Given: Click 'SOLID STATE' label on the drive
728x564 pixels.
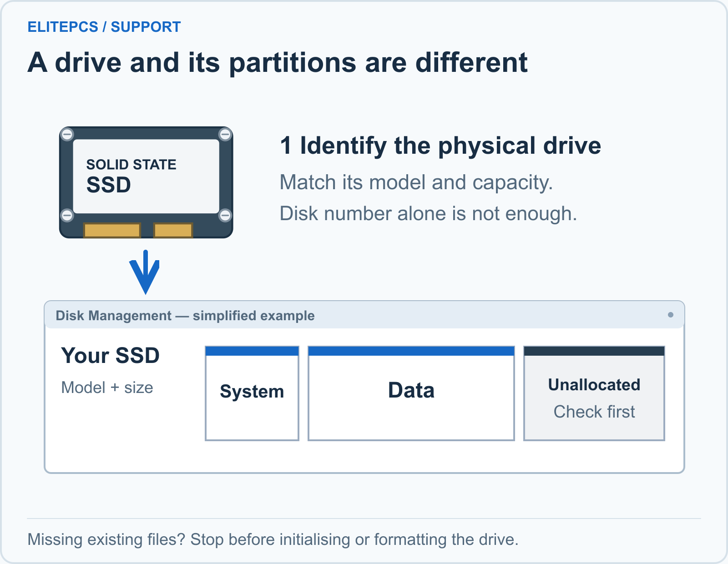Looking at the screenshot, I should click(x=131, y=164).
